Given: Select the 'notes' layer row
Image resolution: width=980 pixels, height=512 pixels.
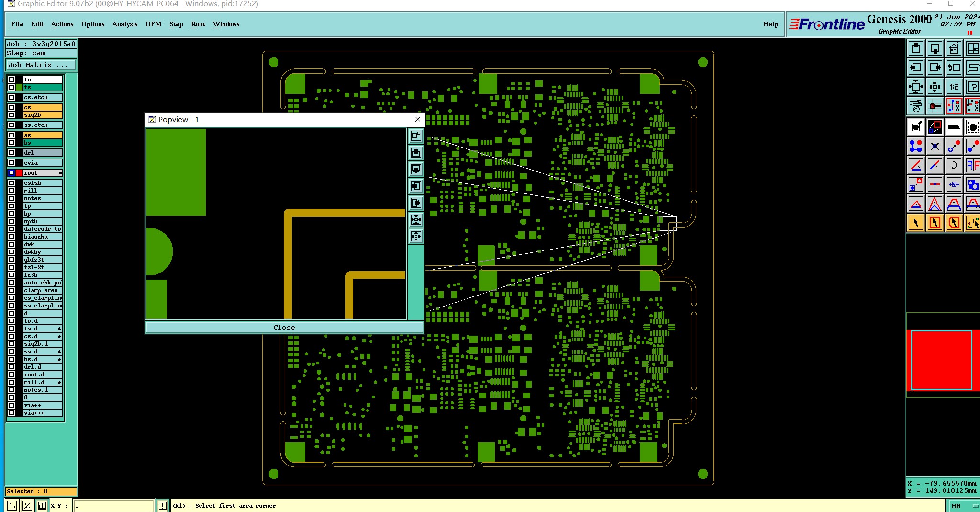Looking at the screenshot, I should pyautogui.click(x=43, y=198).
